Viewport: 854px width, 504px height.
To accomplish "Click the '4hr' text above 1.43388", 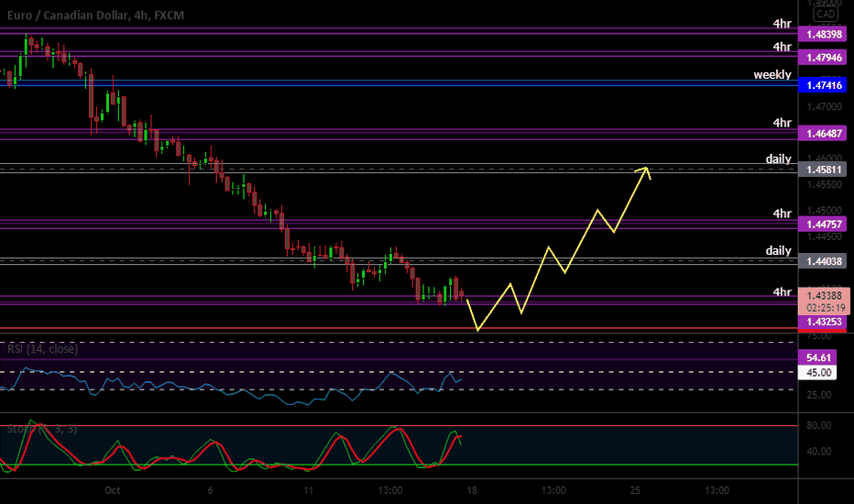I will pyautogui.click(x=783, y=292).
